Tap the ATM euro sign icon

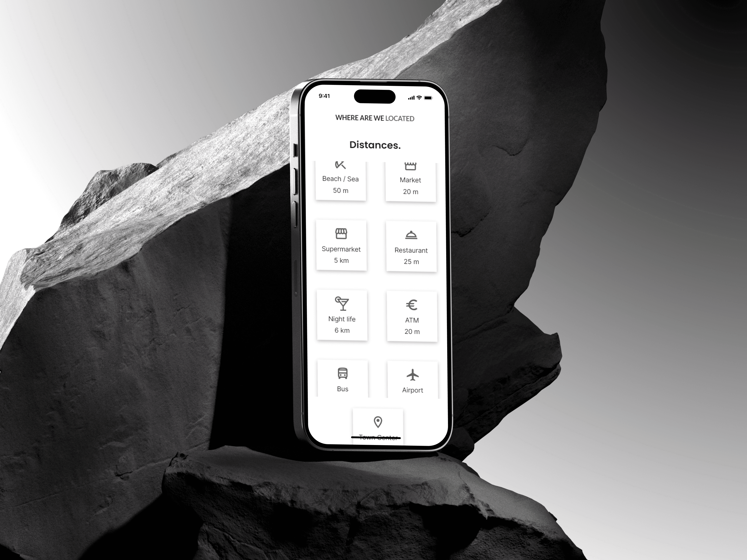(x=412, y=304)
